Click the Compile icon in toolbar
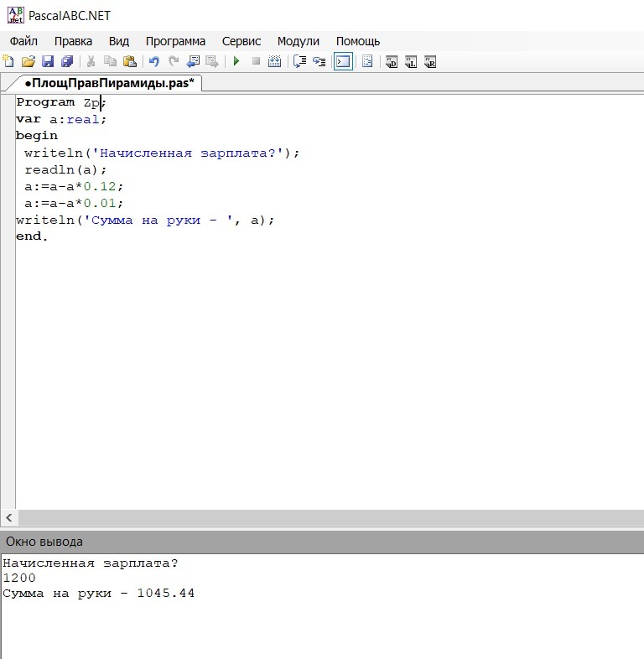Image resolution: width=644 pixels, height=659 pixels. pos(274,61)
